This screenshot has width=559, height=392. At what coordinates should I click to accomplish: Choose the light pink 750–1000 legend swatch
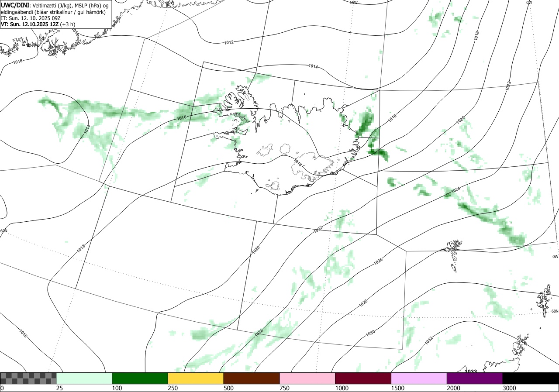pyautogui.click(x=307, y=378)
